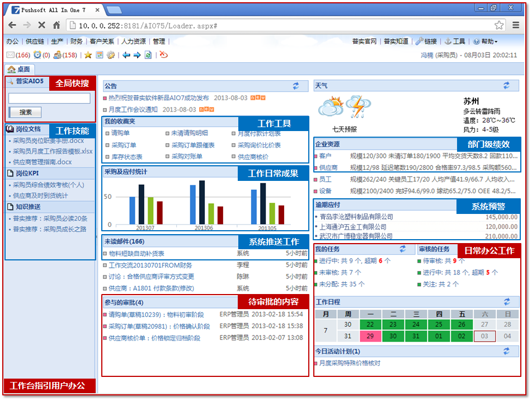Open 供应商管理指南.docx document
Image resolution: width=532 pixels, height=401 pixels.
click(42, 162)
